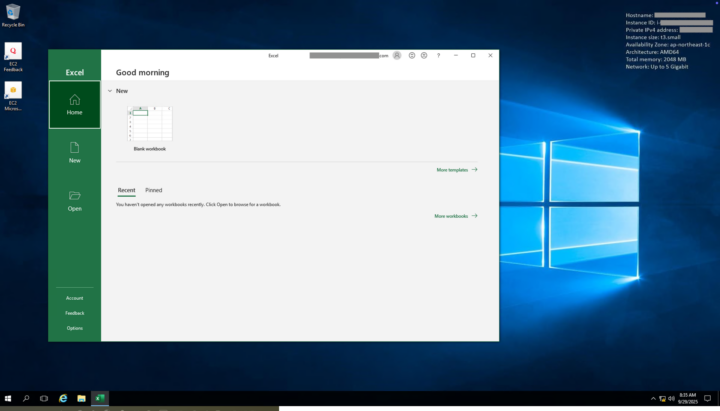
Task: Open Help question mark icon
Action: (438, 56)
